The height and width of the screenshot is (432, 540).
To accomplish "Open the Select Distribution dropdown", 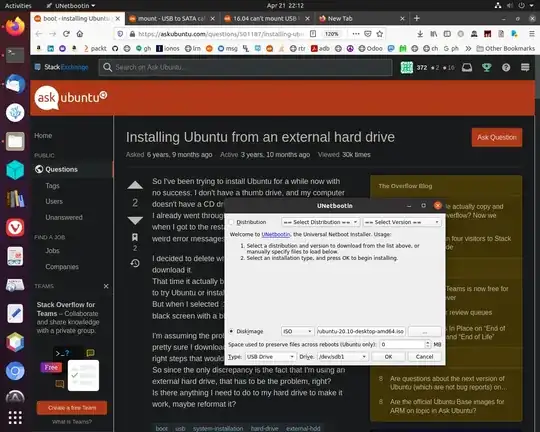I will [x=320, y=222].
